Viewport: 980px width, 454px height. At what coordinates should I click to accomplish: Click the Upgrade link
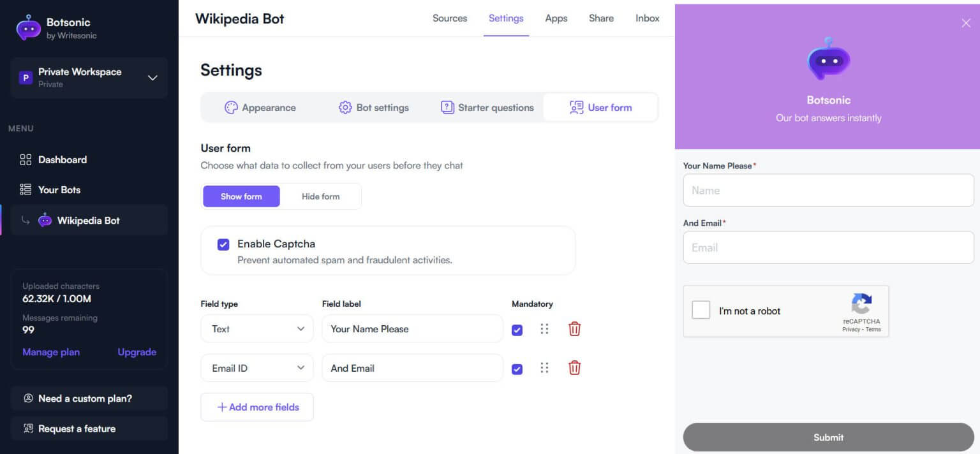(x=137, y=352)
